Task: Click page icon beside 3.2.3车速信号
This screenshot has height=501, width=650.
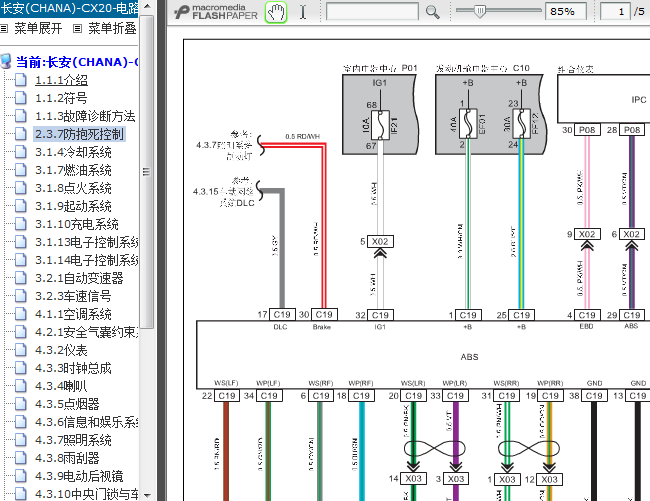Action: (21, 296)
